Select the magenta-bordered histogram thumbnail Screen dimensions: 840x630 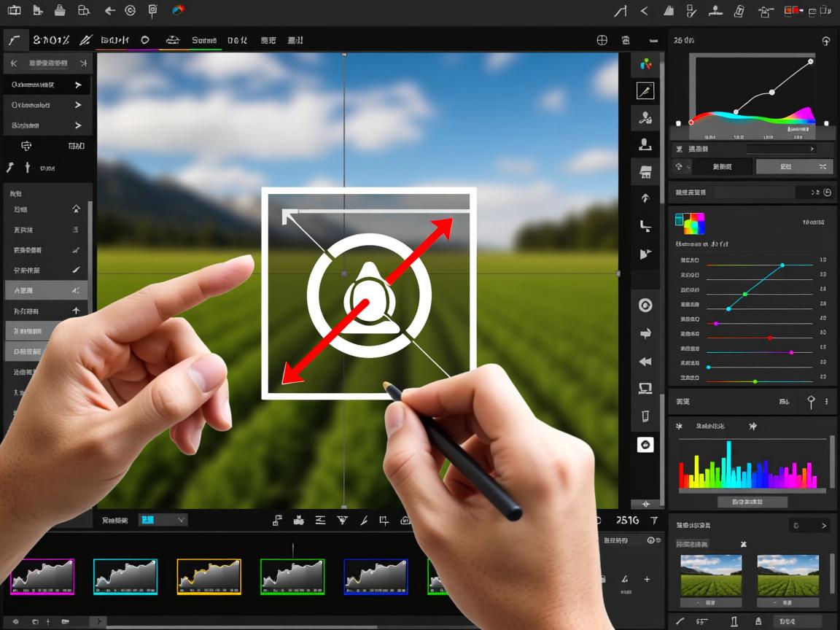pos(42,577)
